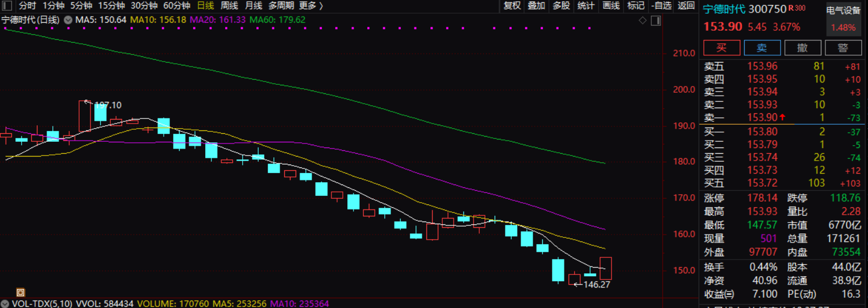This screenshot has width=868, height=308.
Task: Open the 宁德时代(日线) indicator dropdown arrow
Action: click(68, 20)
